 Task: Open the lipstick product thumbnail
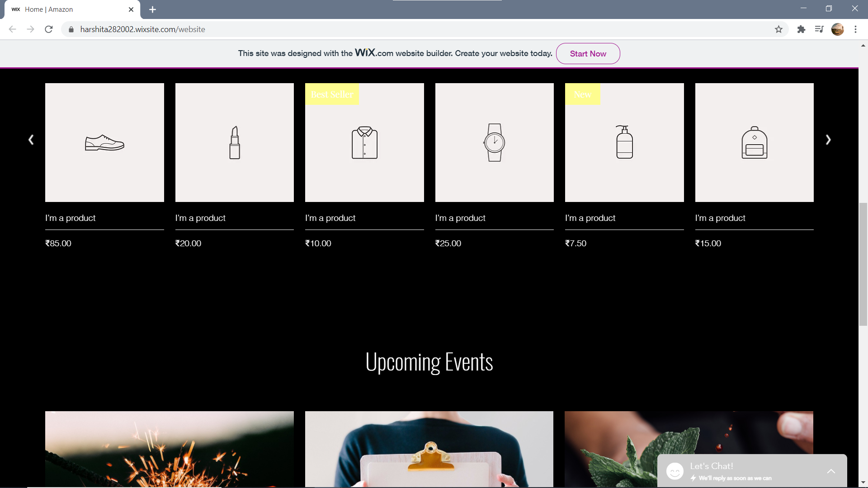click(234, 142)
